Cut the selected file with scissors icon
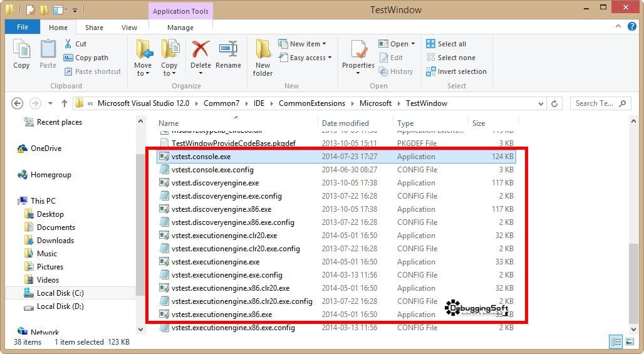644x354 pixels. (x=68, y=43)
